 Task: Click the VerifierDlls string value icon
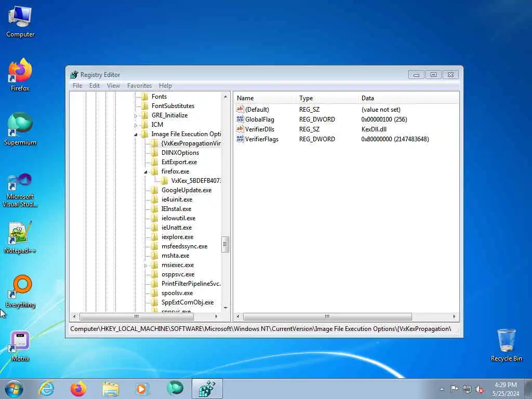240,129
